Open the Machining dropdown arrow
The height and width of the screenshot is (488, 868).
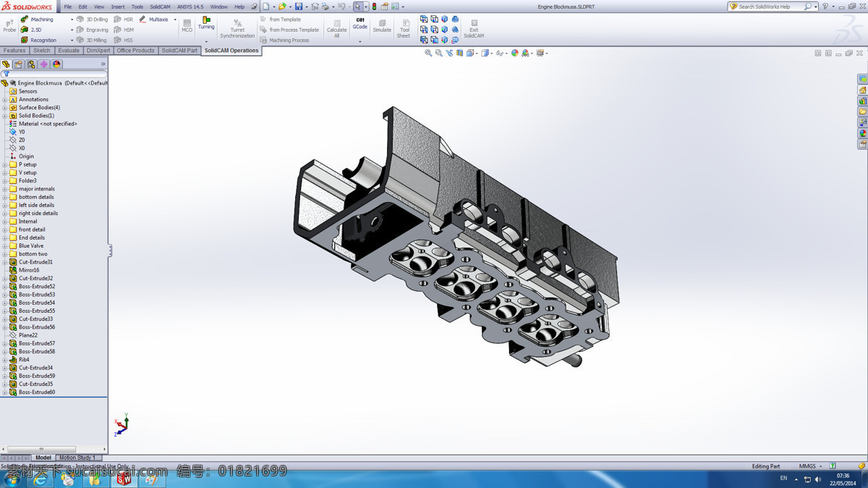pyautogui.click(x=72, y=20)
